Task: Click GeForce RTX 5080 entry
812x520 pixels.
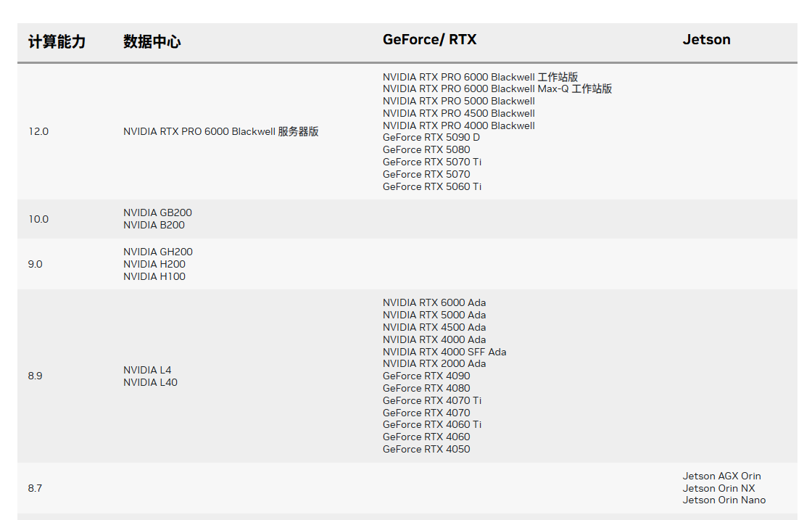Action: click(x=427, y=149)
